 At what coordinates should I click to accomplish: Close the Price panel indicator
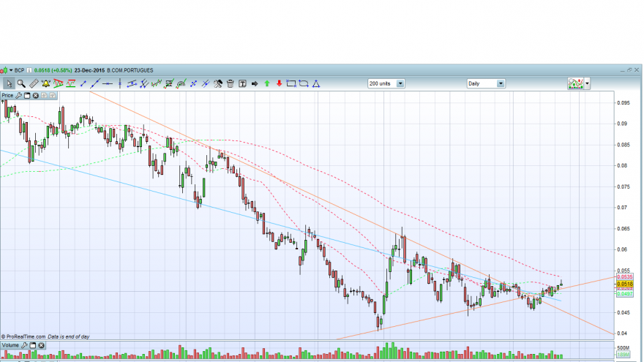(36, 96)
